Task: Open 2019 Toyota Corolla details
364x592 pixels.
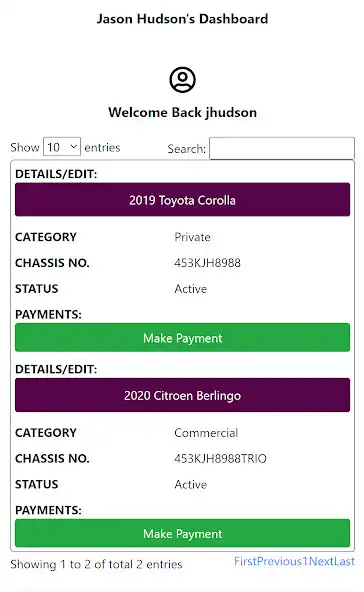Action: point(182,200)
